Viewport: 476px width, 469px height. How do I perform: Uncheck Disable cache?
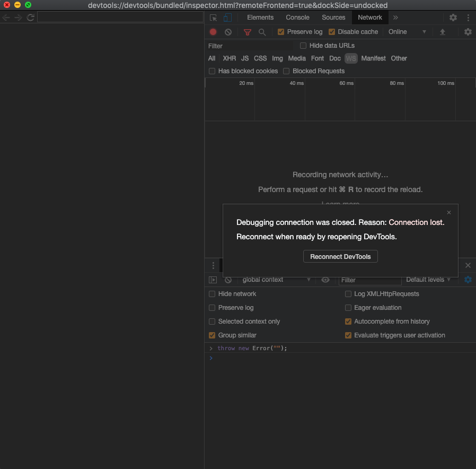332,32
